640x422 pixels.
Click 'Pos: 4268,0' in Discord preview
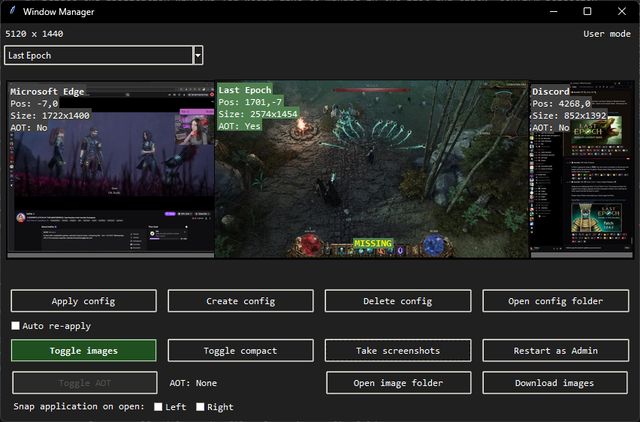pyautogui.click(x=561, y=104)
